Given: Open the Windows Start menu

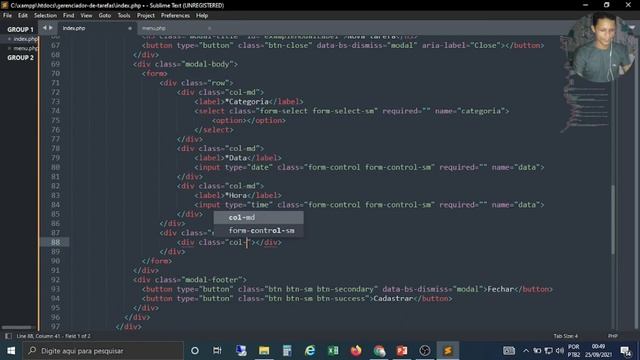Looking at the screenshot, I should click(x=11, y=351).
